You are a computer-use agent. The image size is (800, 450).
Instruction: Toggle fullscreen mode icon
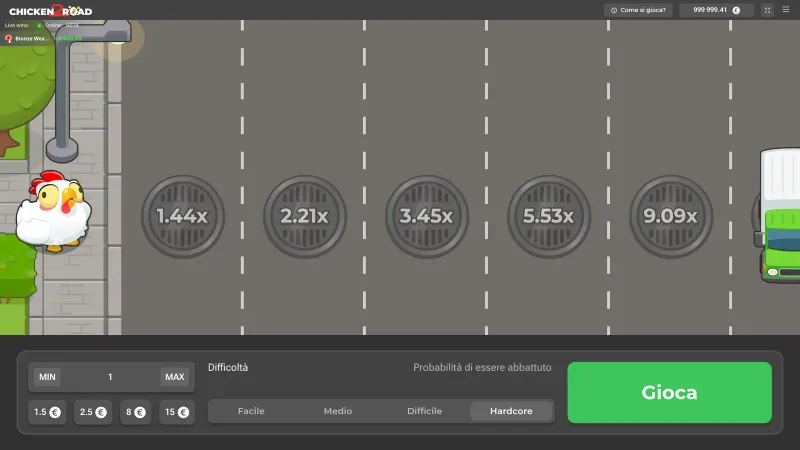(x=767, y=10)
